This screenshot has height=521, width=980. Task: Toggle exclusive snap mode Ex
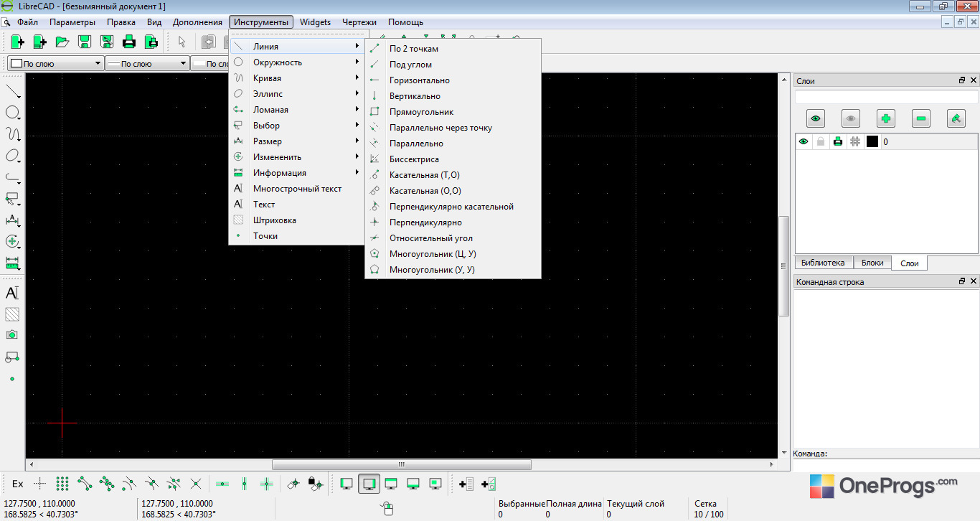18,484
